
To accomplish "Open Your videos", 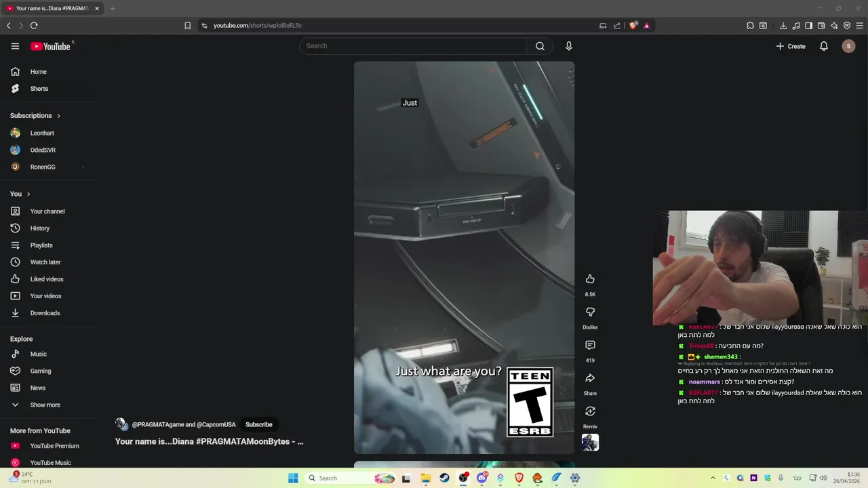I will pyautogui.click(x=49, y=296).
